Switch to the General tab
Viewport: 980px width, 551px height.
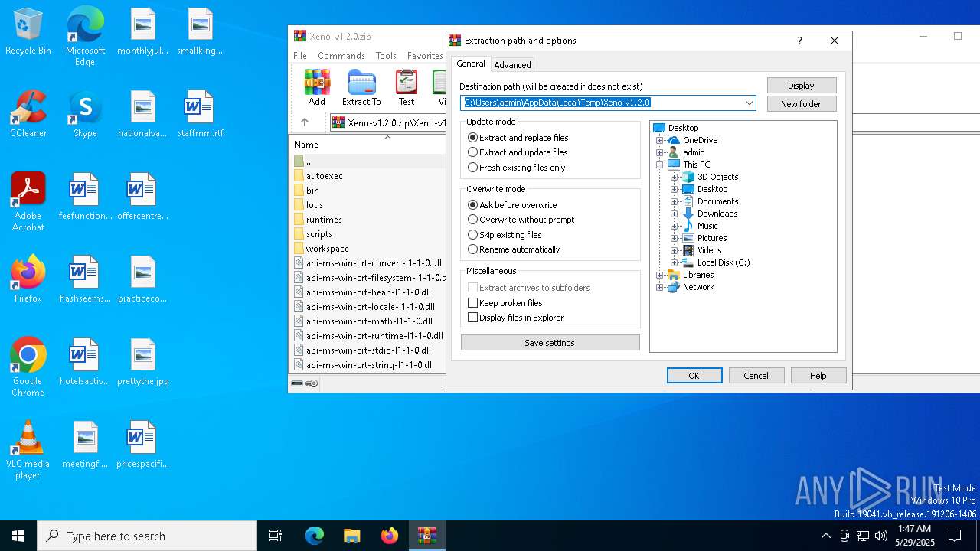471,64
